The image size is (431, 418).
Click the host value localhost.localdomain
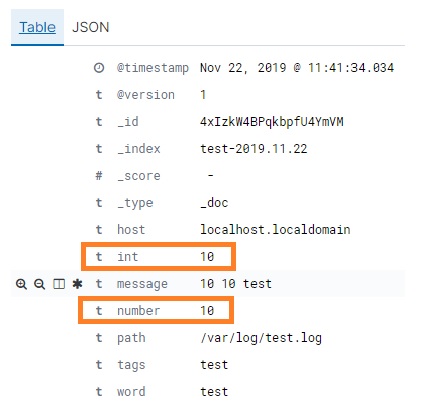tap(275, 230)
